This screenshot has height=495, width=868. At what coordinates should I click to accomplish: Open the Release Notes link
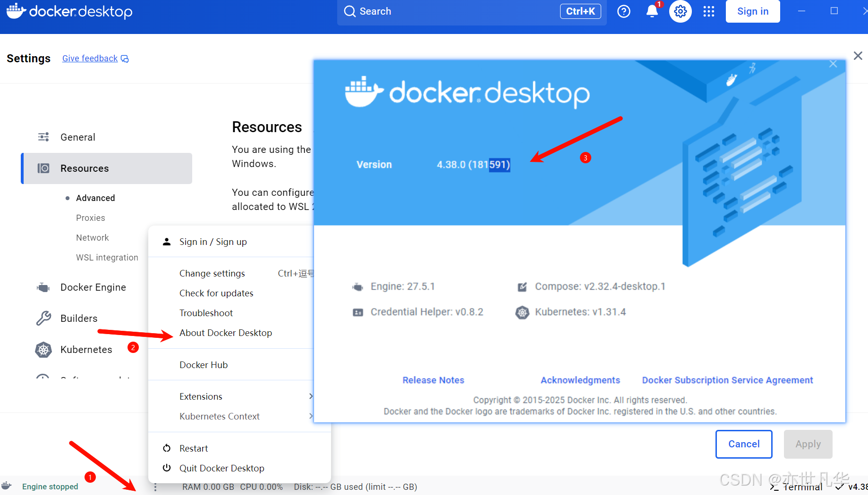[x=433, y=380]
